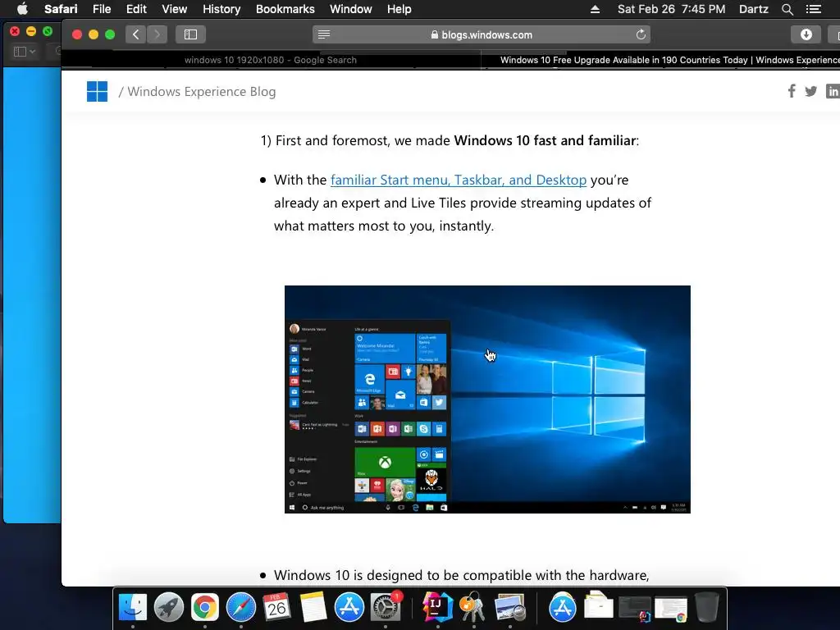840x630 pixels.
Task: Open the Windows Experience Blog home link
Action: [x=202, y=92]
